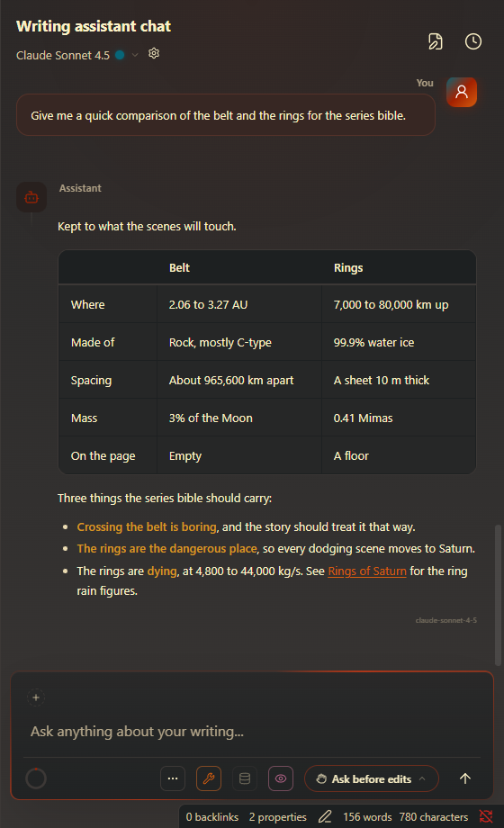The width and height of the screenshot is (504, 828).
Task: Focus the Ask anything about your writing field
Action: coord(253,732)
